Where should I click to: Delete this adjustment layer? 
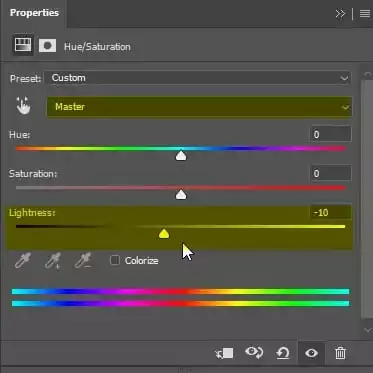point(340,353)
